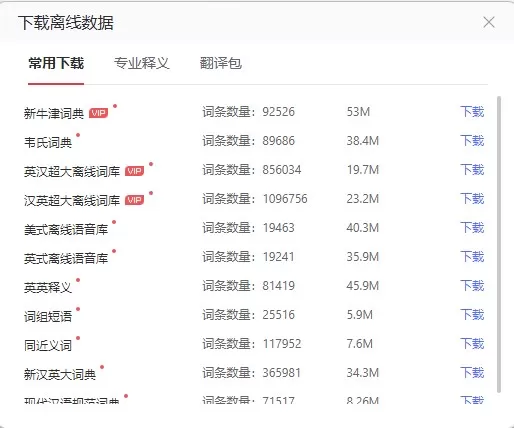The width and height of the screenshot is (514, 428).
Task: Download 韦氏词典 via its 下载 link
Action: [x=472, y=141]
